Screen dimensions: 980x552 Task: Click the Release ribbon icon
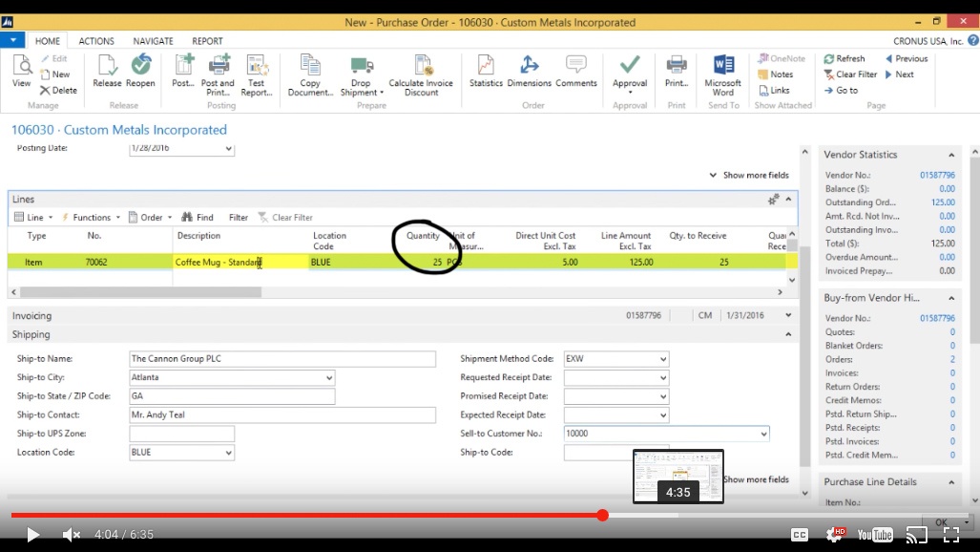tap(107, 71)
